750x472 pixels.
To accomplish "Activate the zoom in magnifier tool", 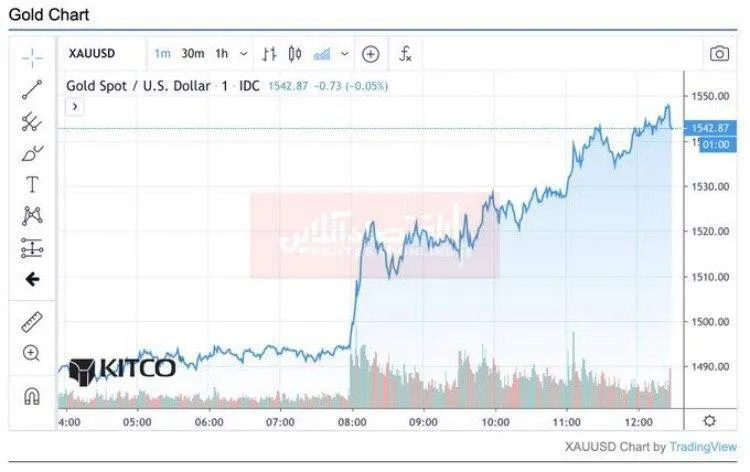I will pos(32,353).
